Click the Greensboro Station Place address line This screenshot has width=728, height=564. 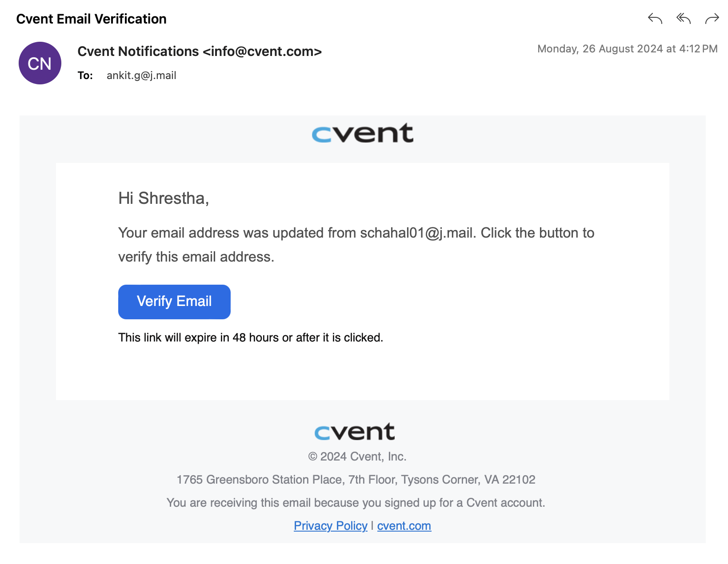356,480
